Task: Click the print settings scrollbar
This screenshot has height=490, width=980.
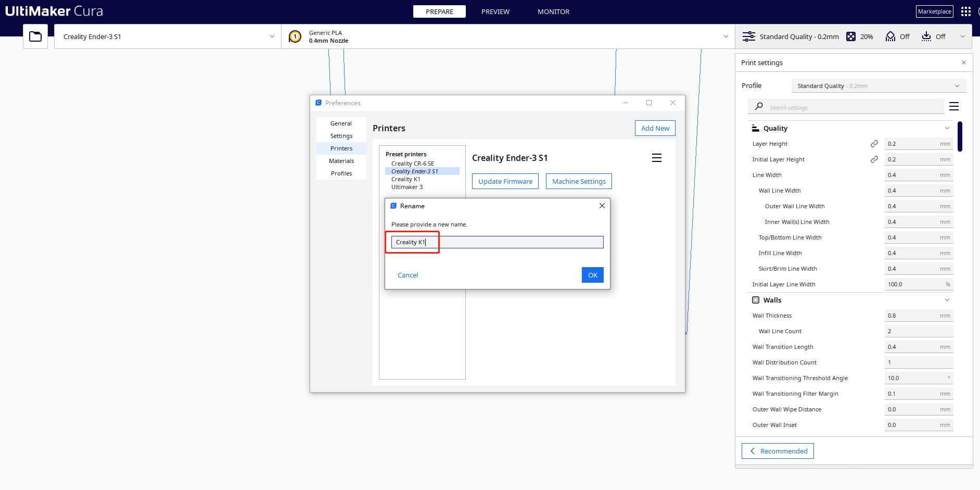Action: [x=960, y=136]
